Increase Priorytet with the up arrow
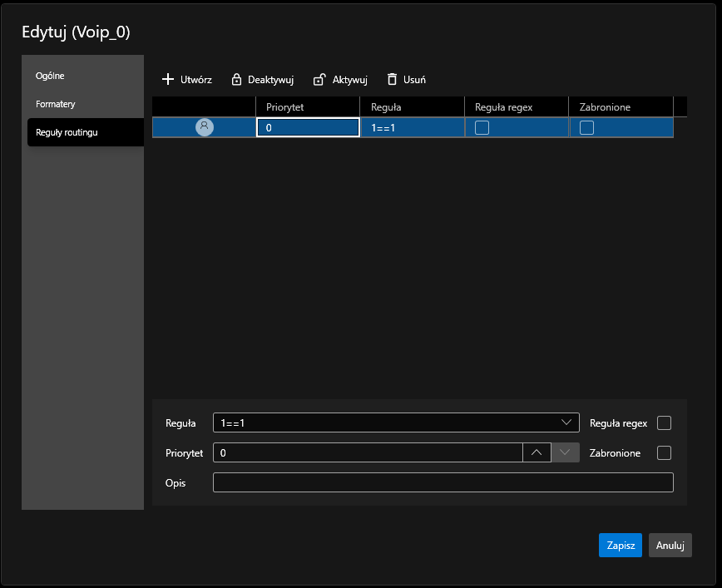Viewport: 722px width, 588px height. pyautogui.click(x=537, y=452)
